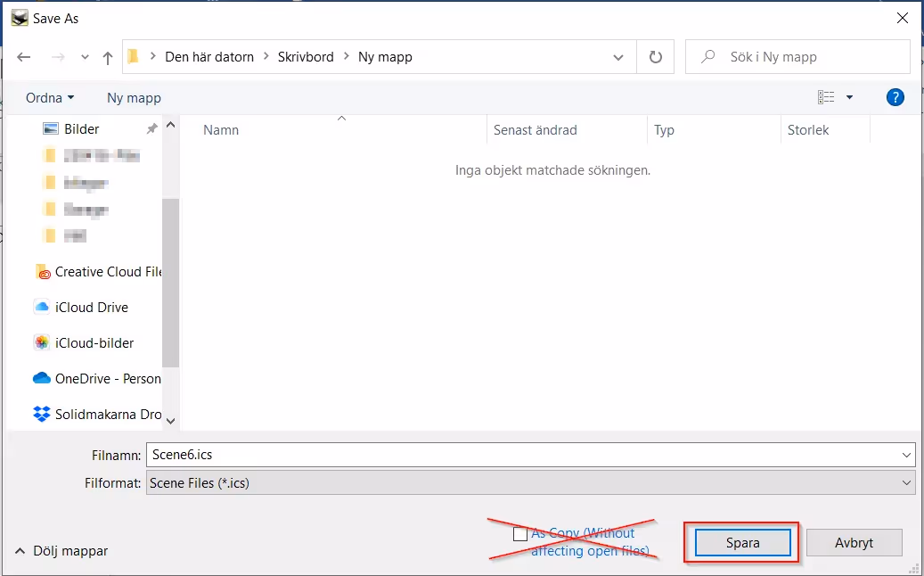Image resolution: width=924 pixels, height=576 pixels.
Task: Unpin Bilder using the pin icon
Action: [152, 128]
